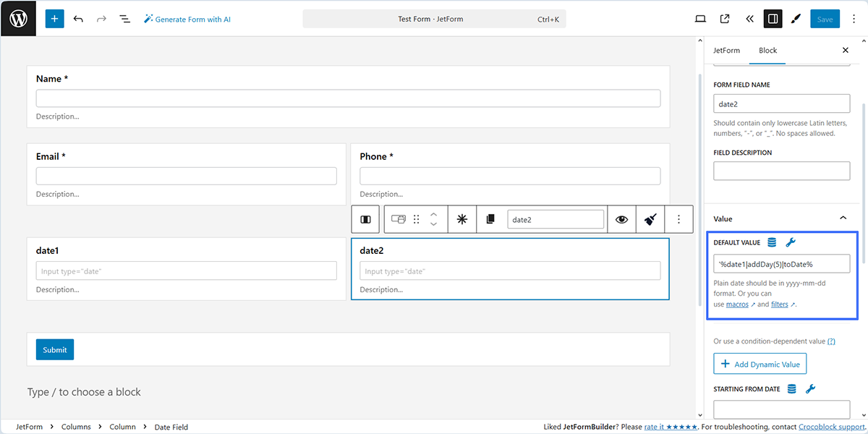Screen dimensions: 868x434
Task: Click Generate Form with AI
Action: coord(187,19)
